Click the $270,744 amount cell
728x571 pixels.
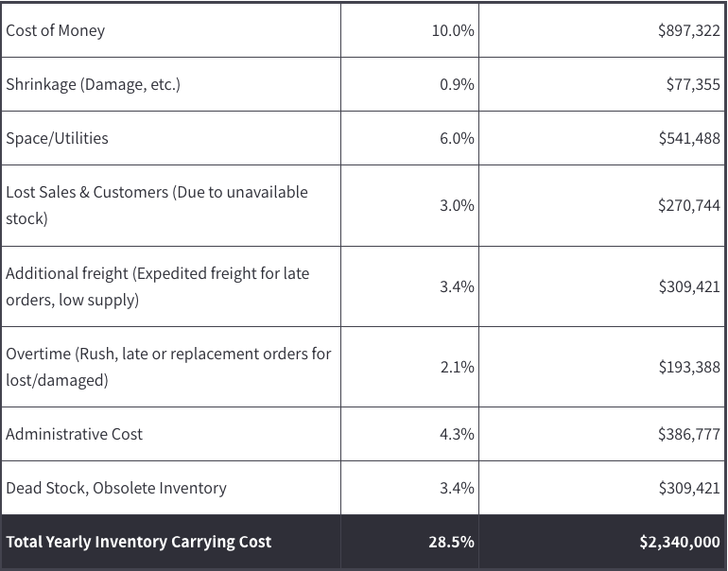pos(688,205)
